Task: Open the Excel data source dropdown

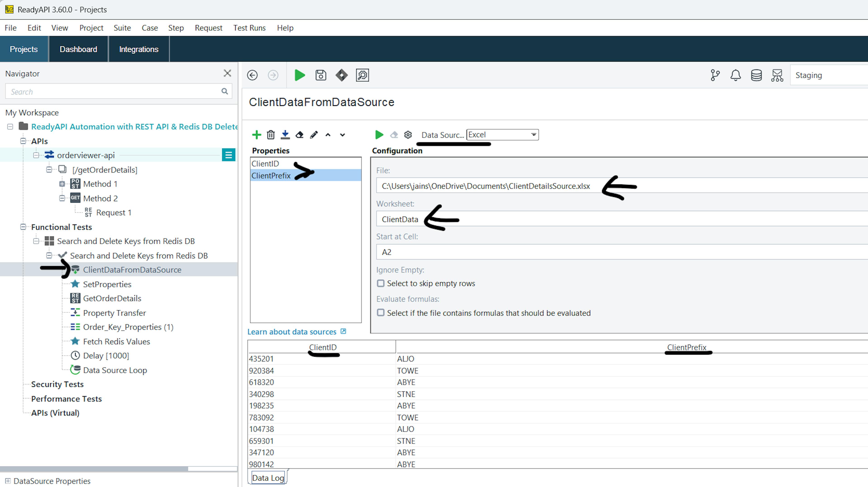Action: 502,135
